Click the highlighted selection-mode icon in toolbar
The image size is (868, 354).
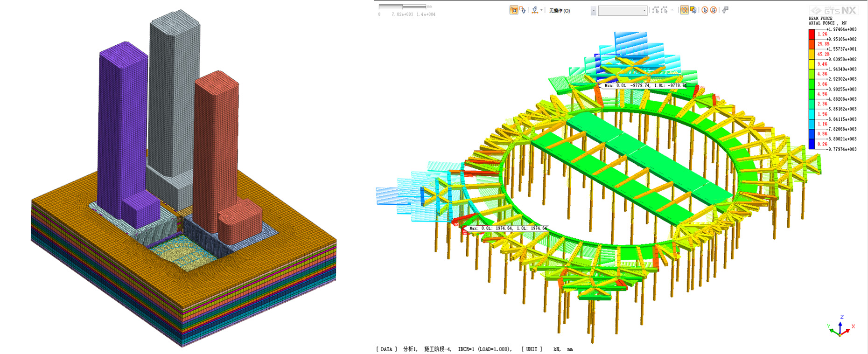513,10
